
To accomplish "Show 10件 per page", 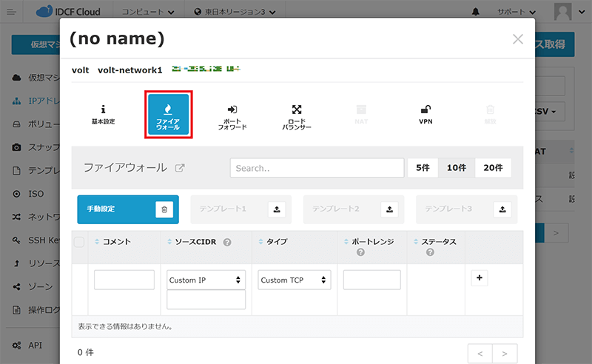I will pos(457,168).
